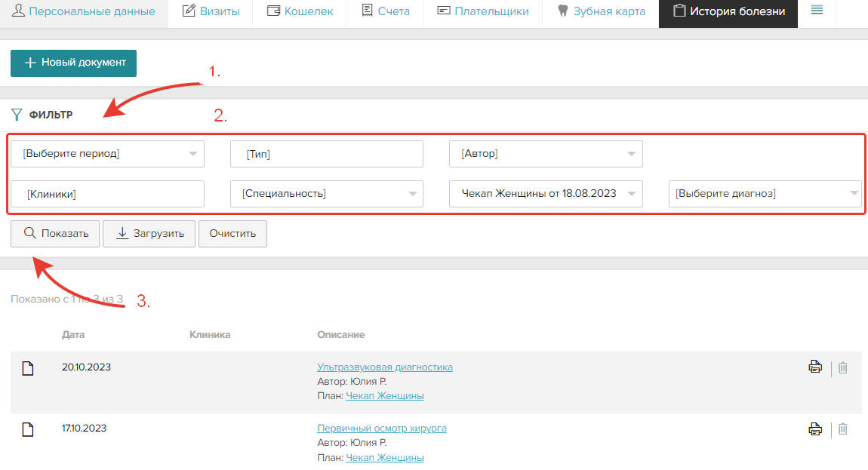Click into the Клиники filter field

coord(107,194)
